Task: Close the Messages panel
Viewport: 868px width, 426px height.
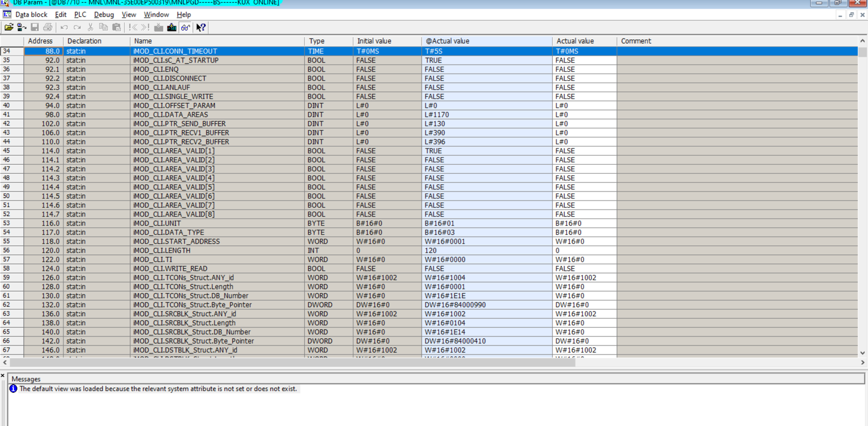Action: [x=3, y=376]
